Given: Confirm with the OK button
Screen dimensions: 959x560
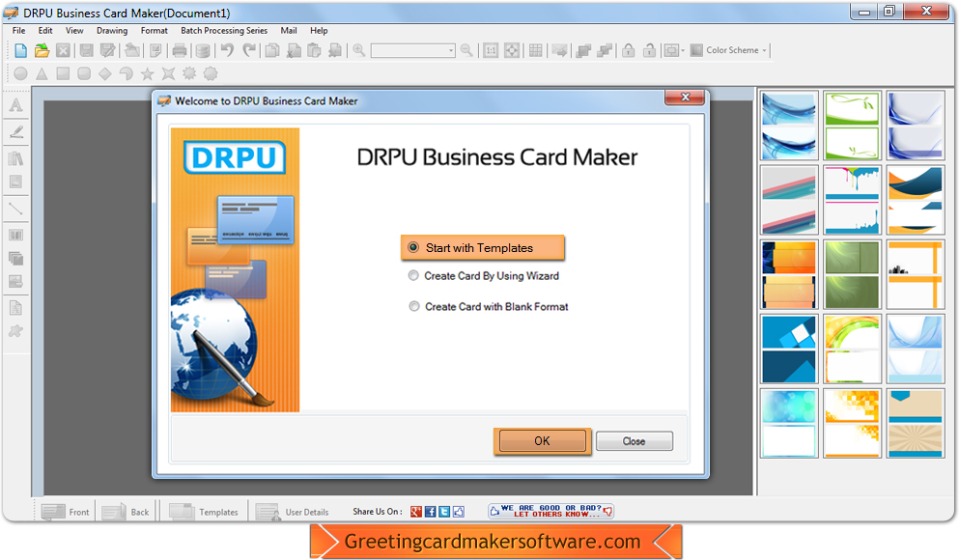Looking at the screenshot, I should click(543, 441).
